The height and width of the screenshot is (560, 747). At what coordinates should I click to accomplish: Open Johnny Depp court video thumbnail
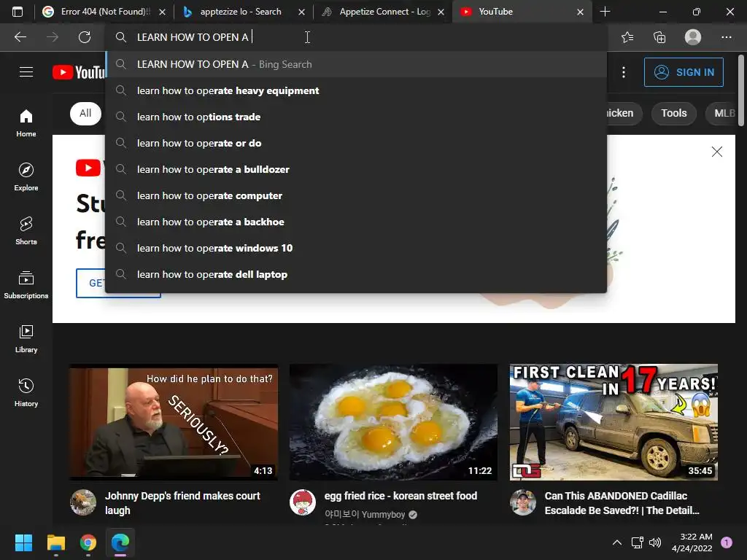coord(174,422)
